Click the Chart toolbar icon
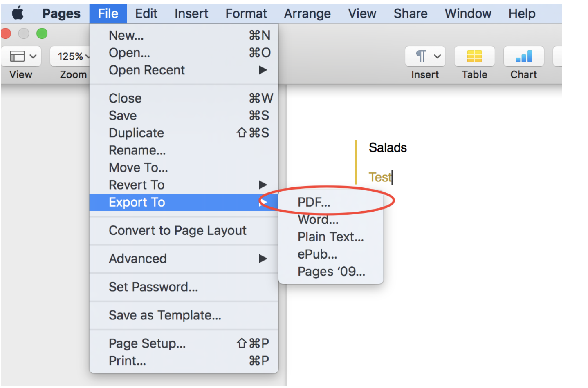Viewport: 588px width, 388px height. [523, 56]
